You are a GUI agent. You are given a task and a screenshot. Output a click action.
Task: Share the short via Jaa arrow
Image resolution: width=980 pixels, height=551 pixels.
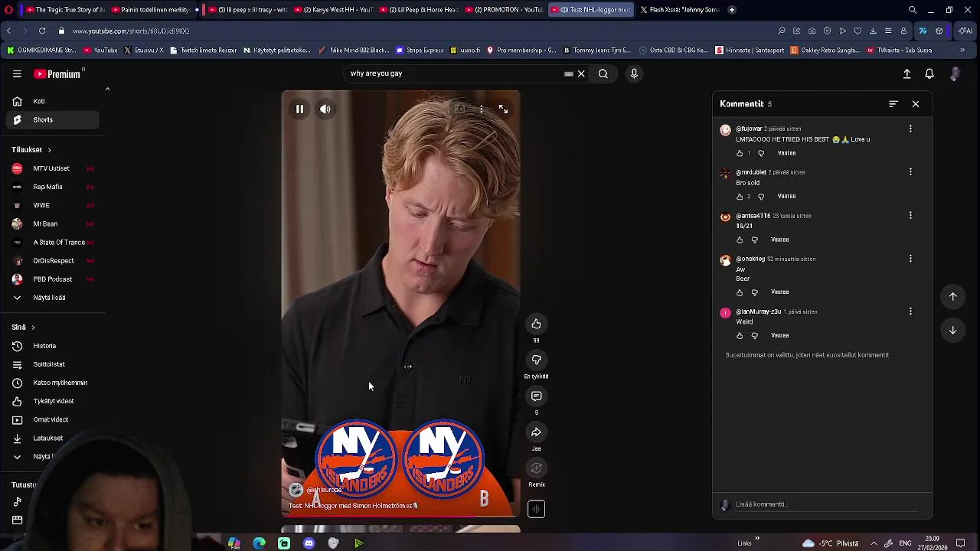click(536, 432)
